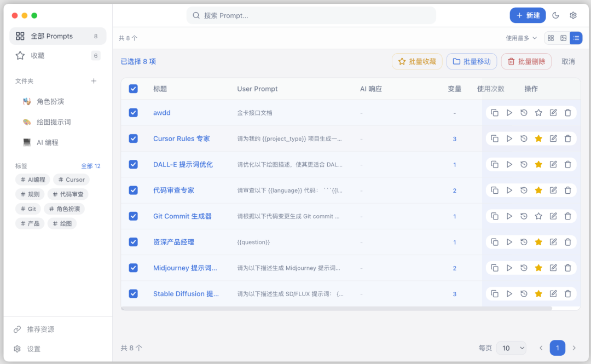Viewport: 591px width, 364px height.
Task: Click 批量移动 button
Action: (x=472, y=61)
